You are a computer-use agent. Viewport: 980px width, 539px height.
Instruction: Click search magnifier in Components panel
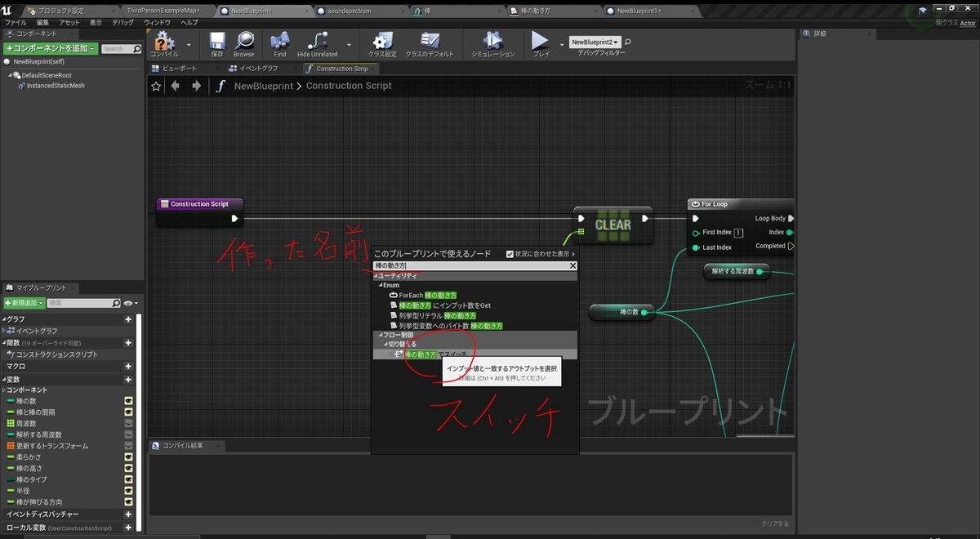pos(136,49)
